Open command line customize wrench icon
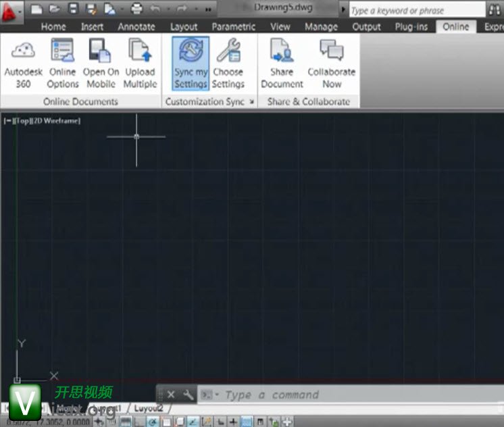 click(x=188, y=395)
